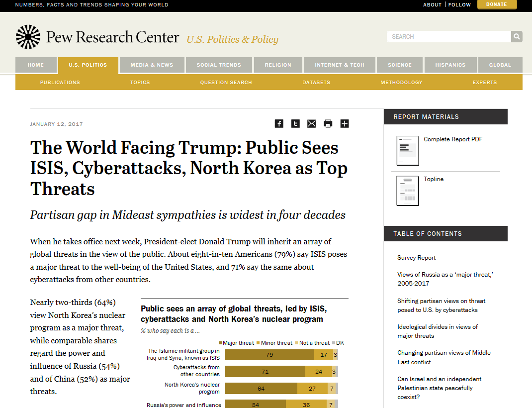Open the Complete Report PDF thumbnail
The height and width of the screenshot is (408, 532).
pyautogui.click(x=407, y=151)
